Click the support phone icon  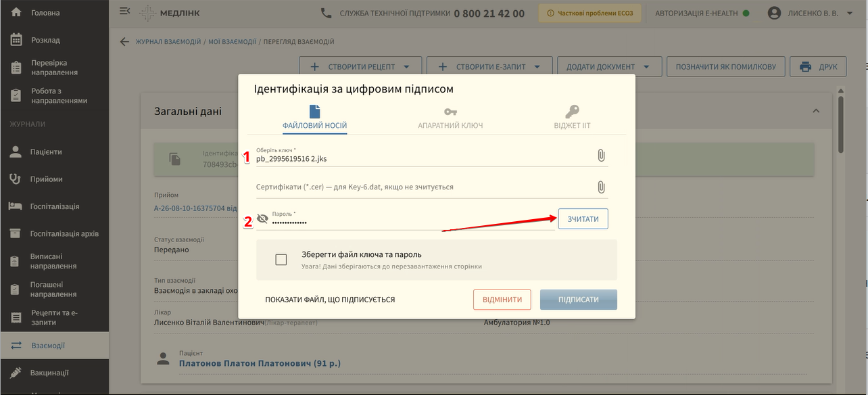327,13
